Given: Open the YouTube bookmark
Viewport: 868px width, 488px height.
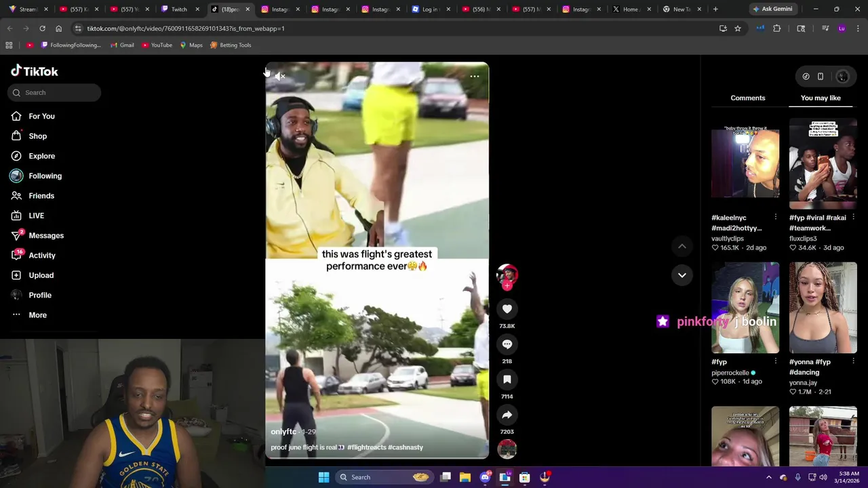Looking at the screenshot, I should [156, 45].
